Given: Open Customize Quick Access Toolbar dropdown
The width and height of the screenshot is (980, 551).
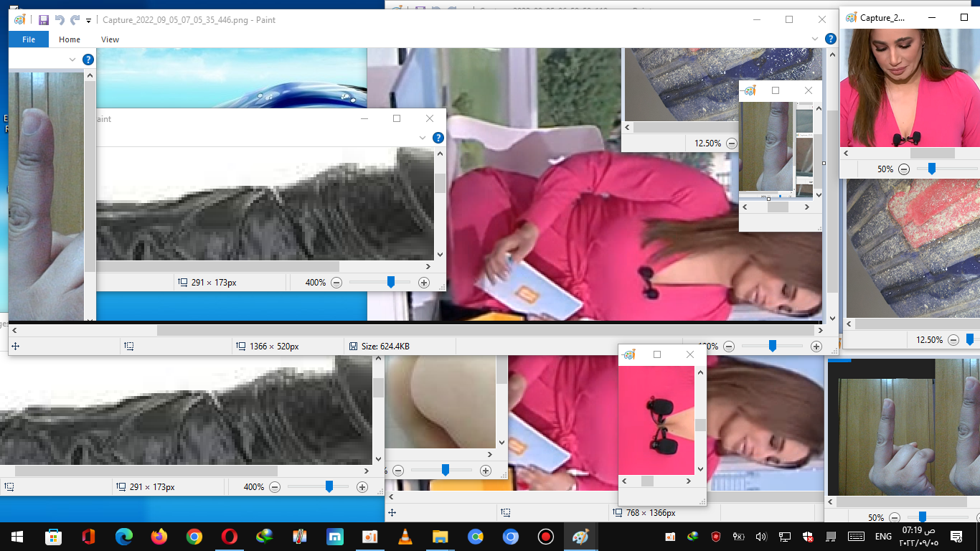Looking at the screenshot, I should coord(88,21).
